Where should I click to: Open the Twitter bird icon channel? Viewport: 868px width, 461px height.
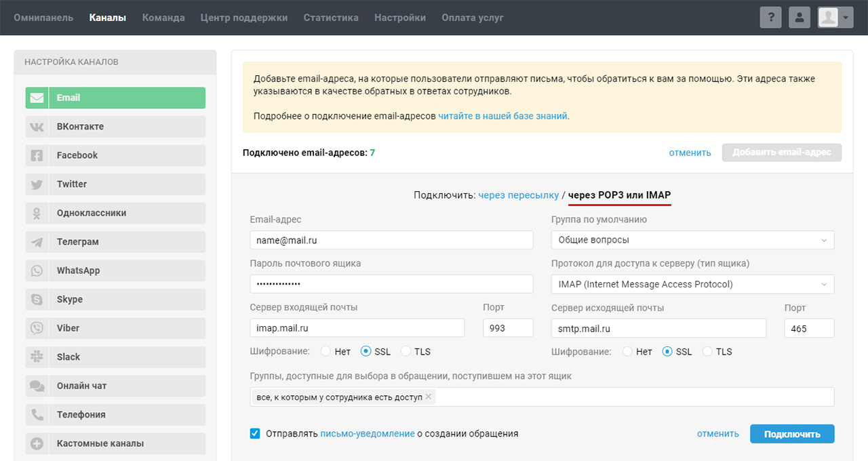pyautogui.click(x=37, y=184)
